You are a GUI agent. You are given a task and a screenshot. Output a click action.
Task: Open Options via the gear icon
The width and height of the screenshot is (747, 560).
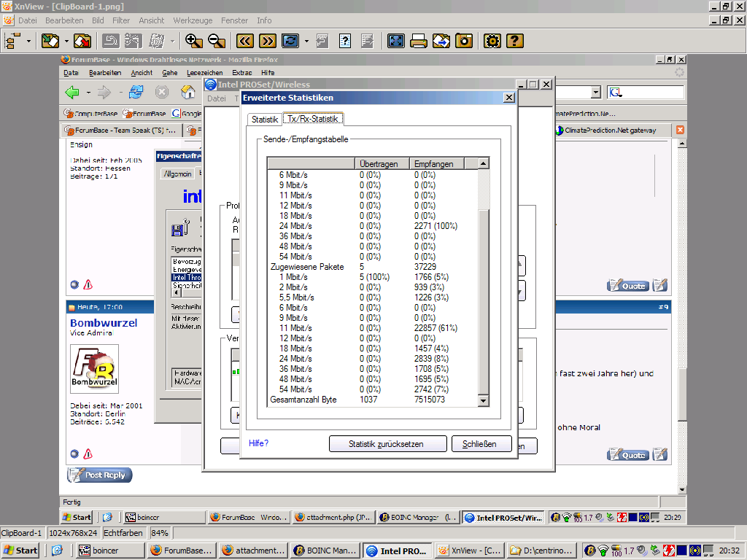[x=492, y=41]
